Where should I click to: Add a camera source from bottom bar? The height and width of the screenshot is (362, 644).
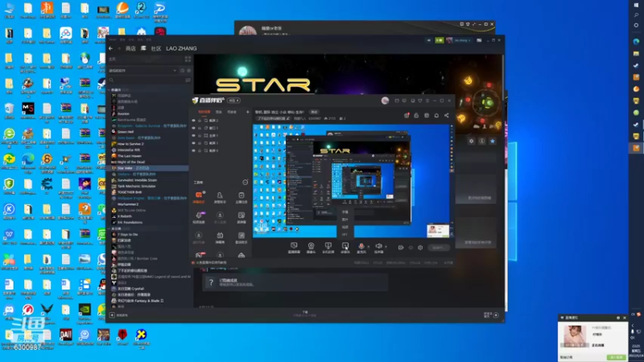click(311, 248)
